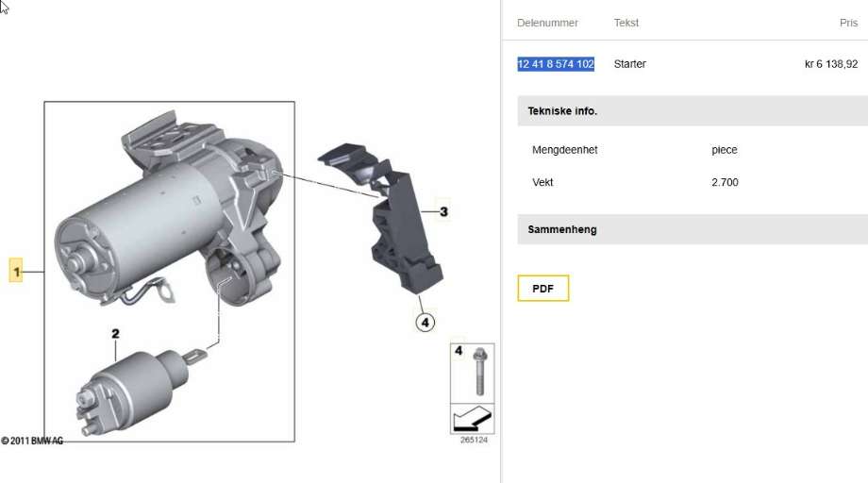The image size is (868, 483).
Task: Click the black mounting bracket image
Action: tap(382, 217)
